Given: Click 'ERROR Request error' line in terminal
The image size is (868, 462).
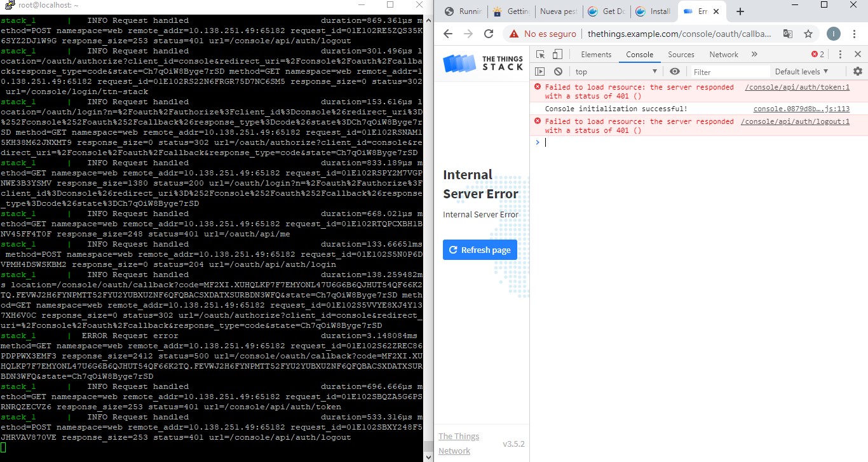Looking at the screenshot, I should coord(130,336).
